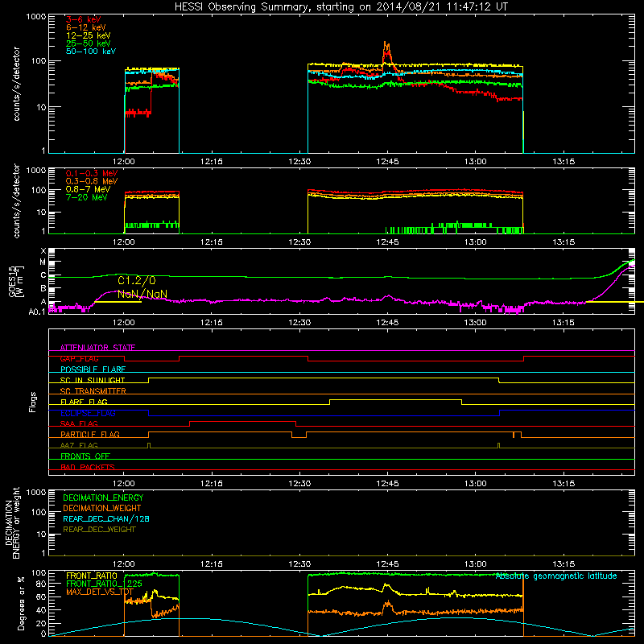Click the REAR_DEC_CHAN/128 legend label
This screenshot has height=644, width=644.
[106, 518]
